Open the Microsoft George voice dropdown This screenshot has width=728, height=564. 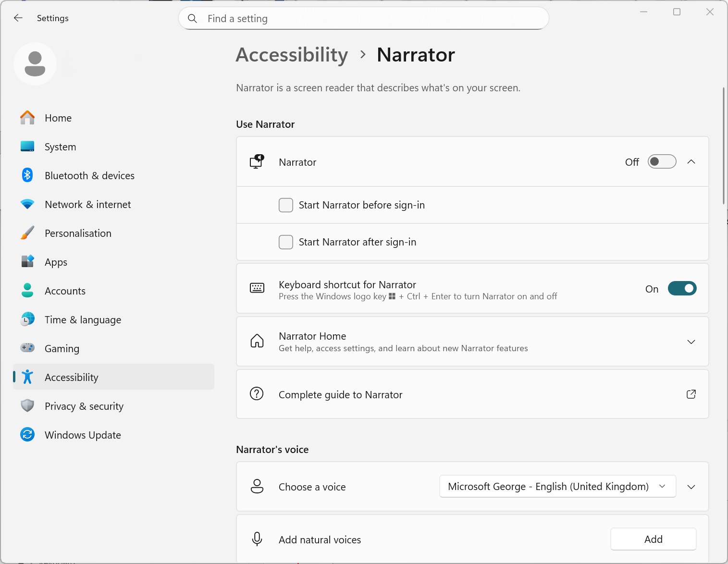pos(557,487)
